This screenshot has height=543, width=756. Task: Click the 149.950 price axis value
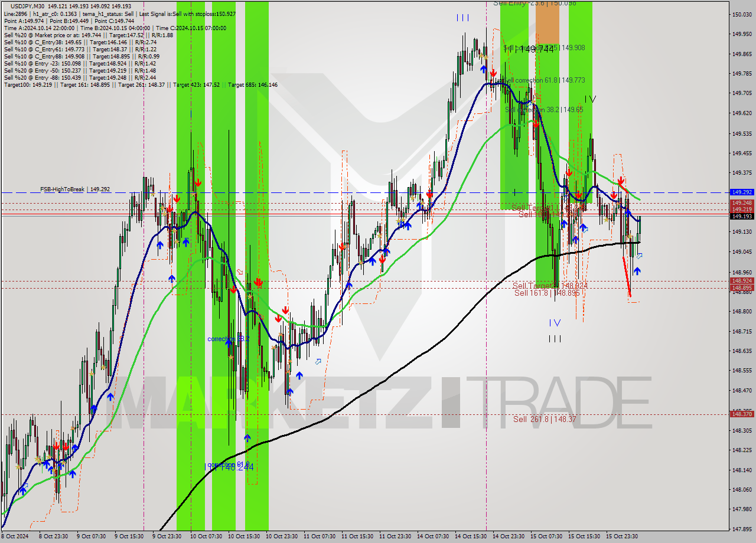[742, 34]
